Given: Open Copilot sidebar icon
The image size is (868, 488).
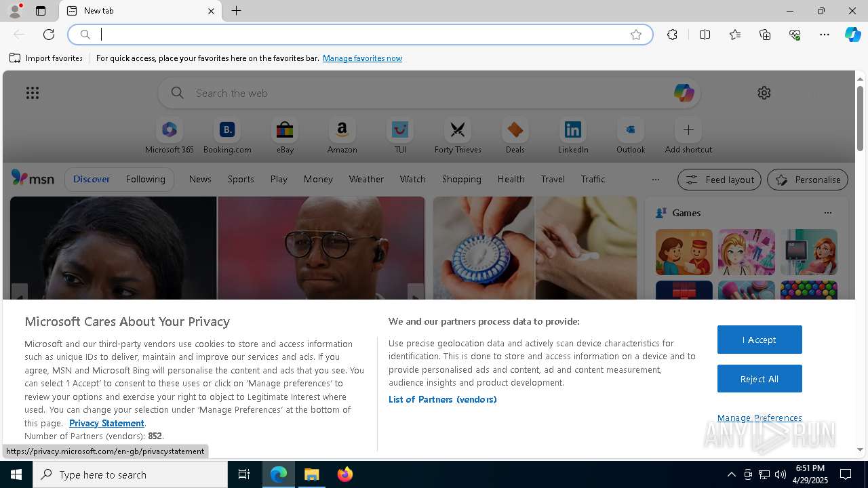Looking at the screenshot, I should click(852, 35).
